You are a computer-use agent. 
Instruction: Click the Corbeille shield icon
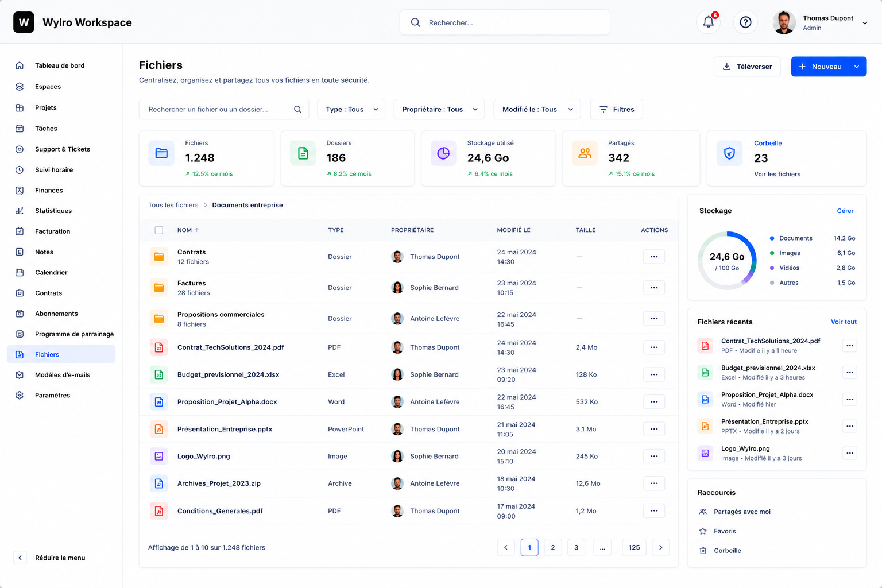[x=729, y=153]
